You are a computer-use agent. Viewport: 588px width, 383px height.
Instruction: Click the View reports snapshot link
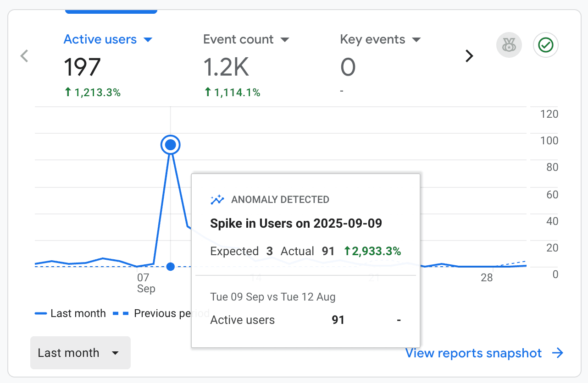click(473, 353)
